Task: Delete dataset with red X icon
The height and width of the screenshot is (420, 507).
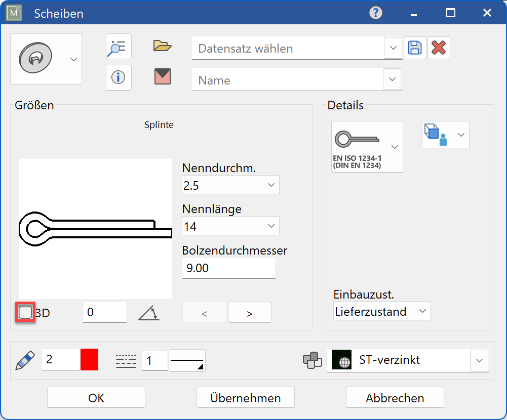Action: [x=439, y=49]
